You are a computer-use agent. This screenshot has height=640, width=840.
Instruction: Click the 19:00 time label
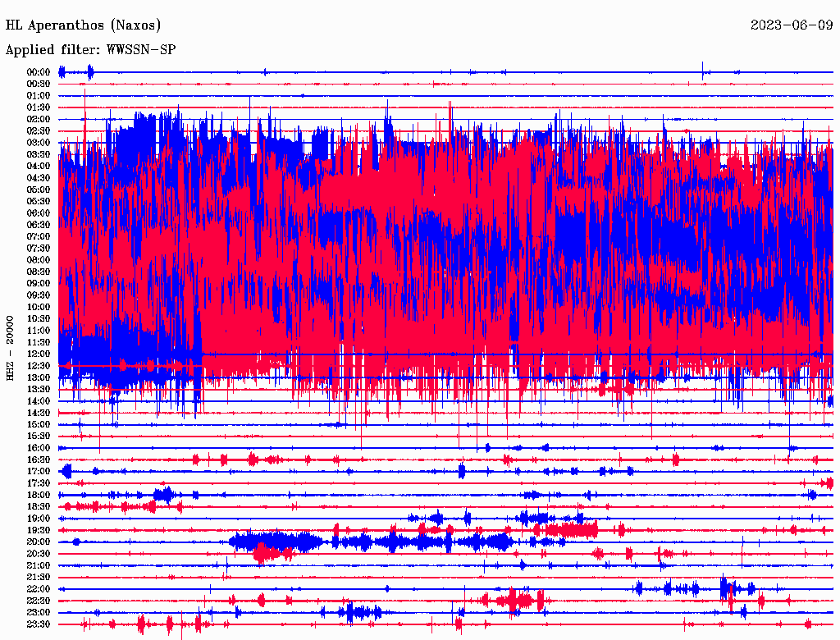(x=39, y=519)
